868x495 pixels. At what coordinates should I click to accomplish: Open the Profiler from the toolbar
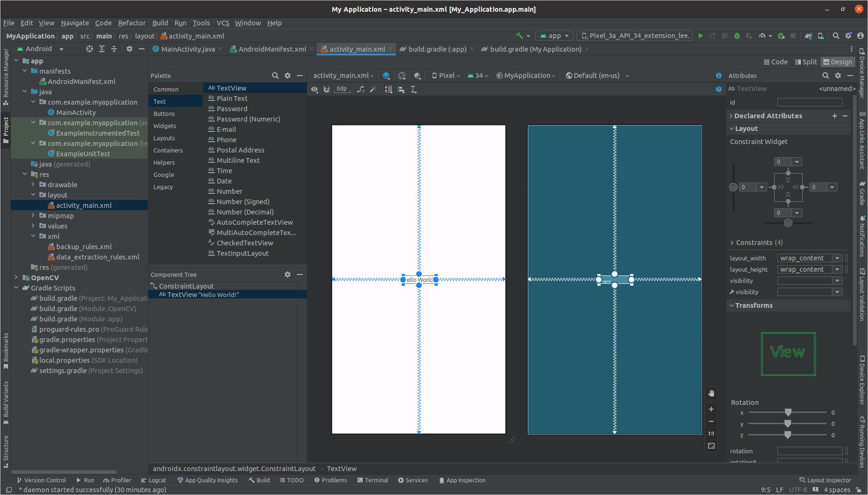click(x=762, y=36)
